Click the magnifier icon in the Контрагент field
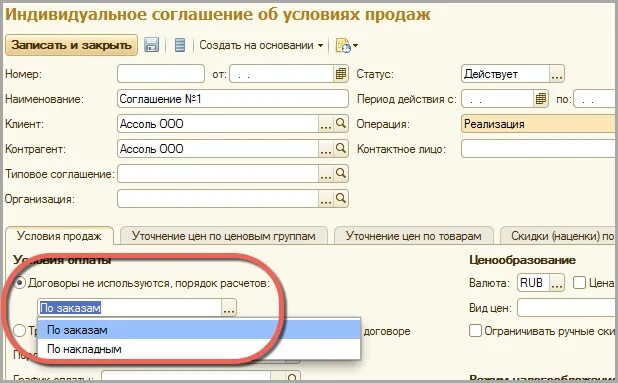Screen dimensions: 618x383 pos(341,149)
